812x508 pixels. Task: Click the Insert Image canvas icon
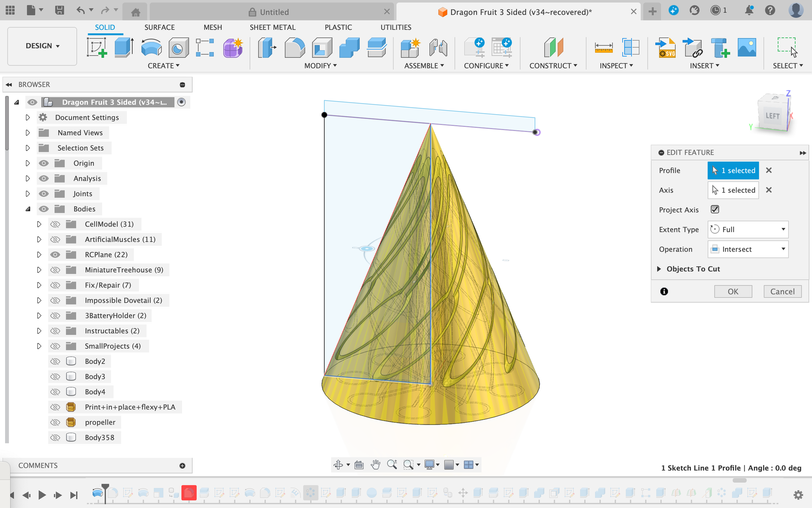(747, 47)
